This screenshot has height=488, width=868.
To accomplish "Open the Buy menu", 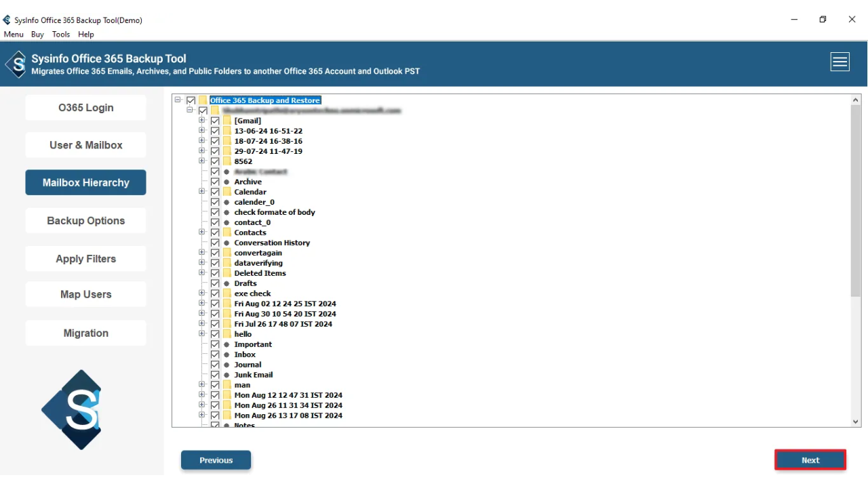I will 37,34.
